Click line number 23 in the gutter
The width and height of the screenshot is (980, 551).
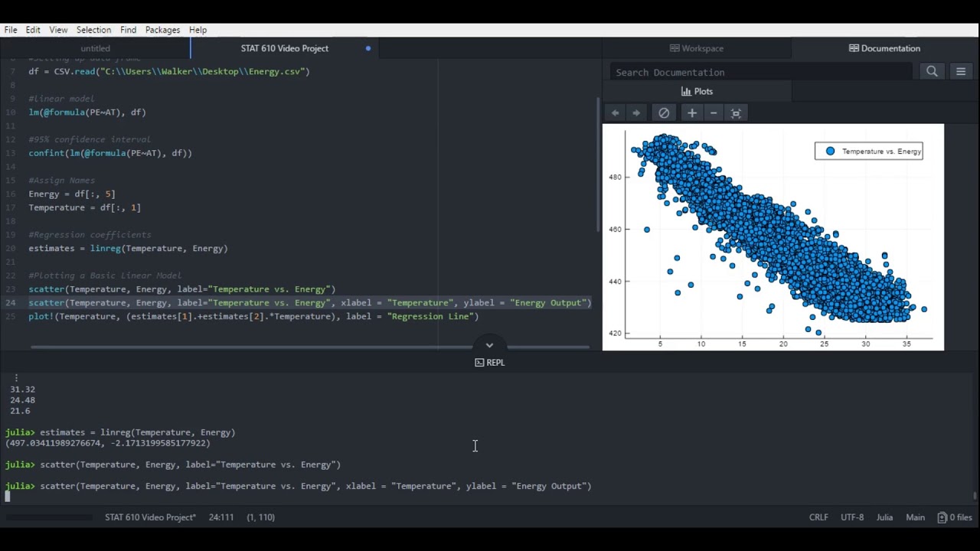point(11,289)
